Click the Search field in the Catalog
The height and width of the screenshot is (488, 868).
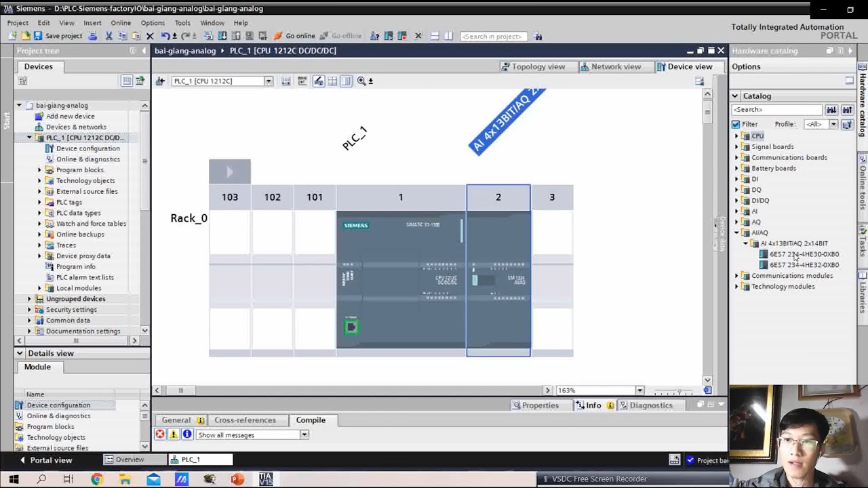[x=777, y=110]
